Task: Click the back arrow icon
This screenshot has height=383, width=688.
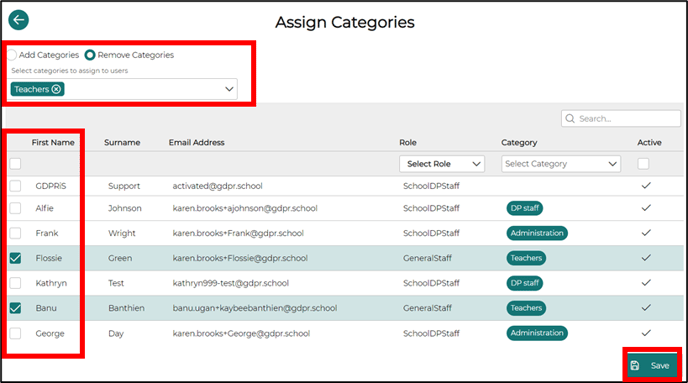Action: pyautogui.click(x=18, y=20)
